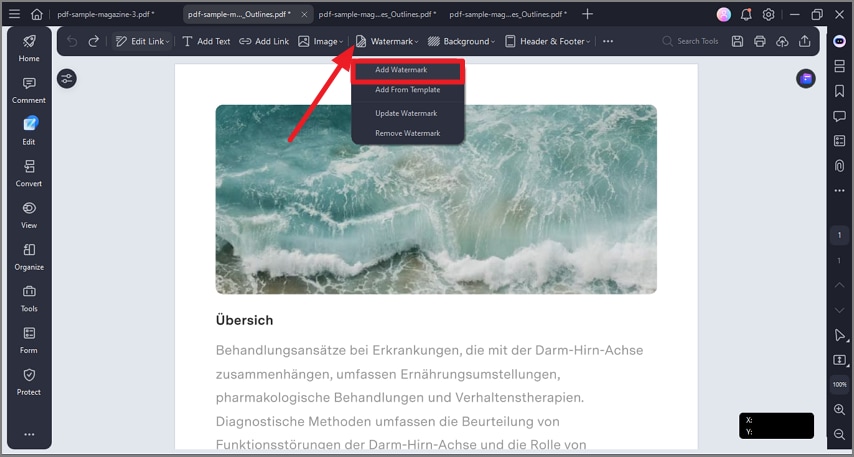Click the Search Tools field
The height and width of the screenshot is (457, 854).
point(691,41)
